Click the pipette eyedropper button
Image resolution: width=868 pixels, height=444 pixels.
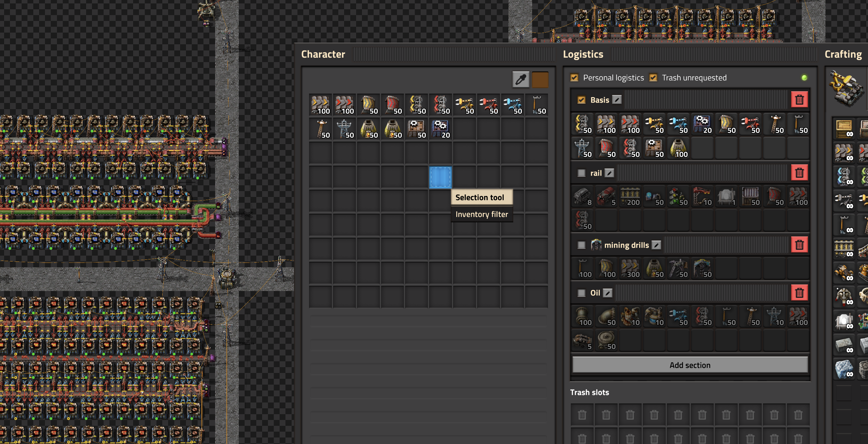(520, 80)
